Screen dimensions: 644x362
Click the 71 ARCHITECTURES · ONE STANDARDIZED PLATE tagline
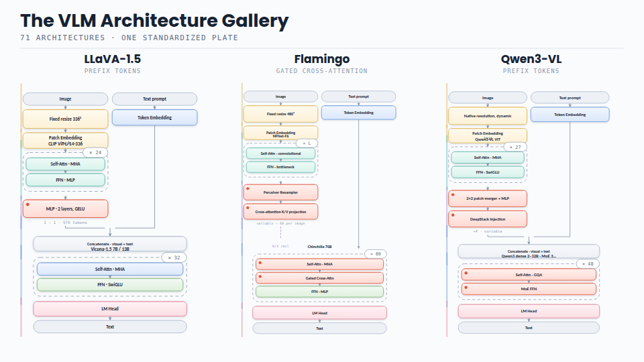click(129, 38)
